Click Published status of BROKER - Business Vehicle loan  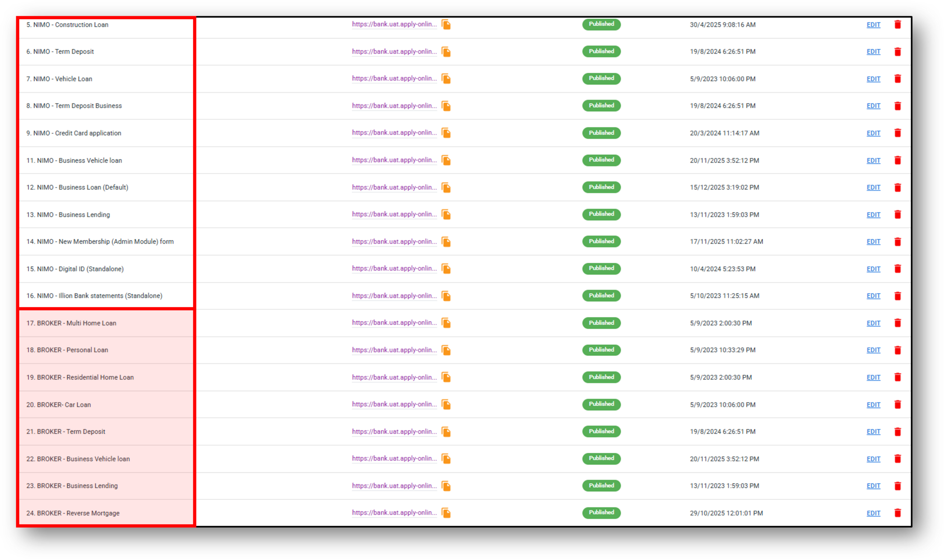[601, 459]
